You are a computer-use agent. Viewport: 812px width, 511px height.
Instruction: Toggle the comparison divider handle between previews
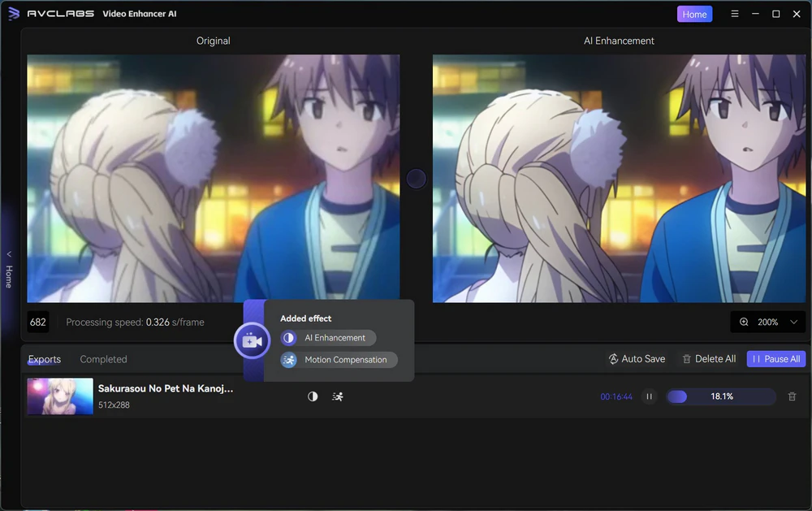point(416,179)
